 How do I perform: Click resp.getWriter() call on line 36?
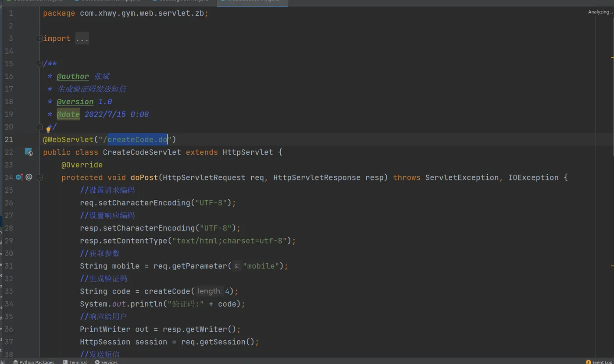tap(200, 329)
